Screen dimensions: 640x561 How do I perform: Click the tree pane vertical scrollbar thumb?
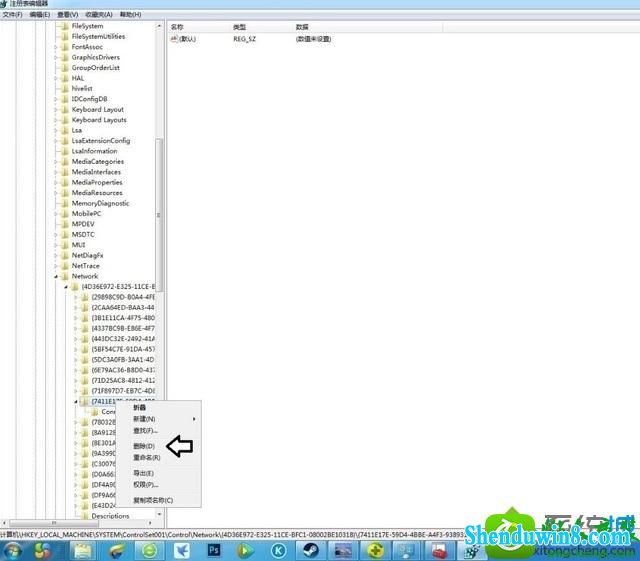[x=158, y=215]
